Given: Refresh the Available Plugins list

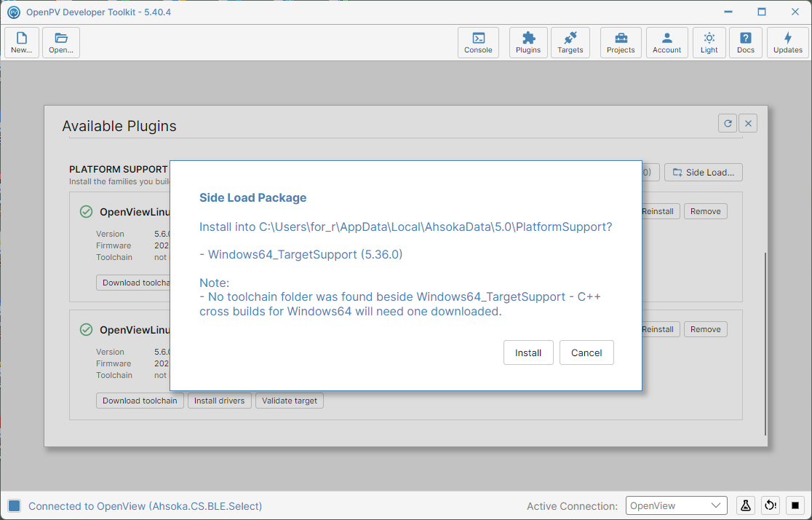Looking at the screenshot, I should coord(728,123).
